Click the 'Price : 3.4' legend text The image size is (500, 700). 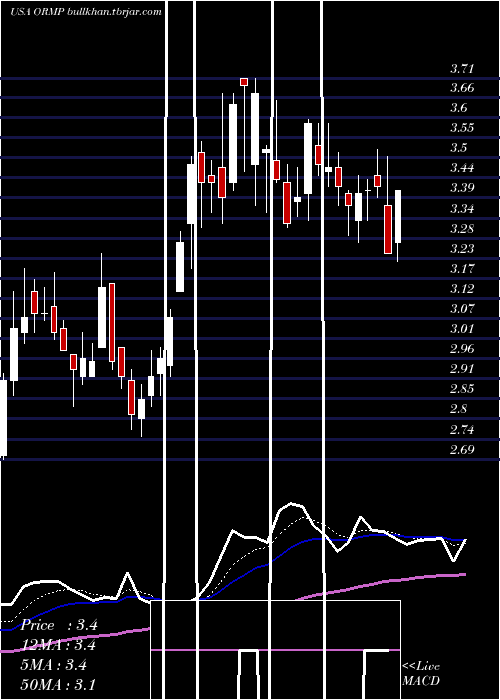59,625
